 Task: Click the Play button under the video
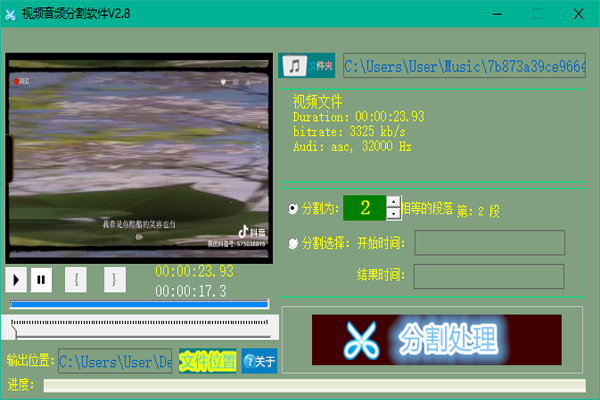pos(17,279)
